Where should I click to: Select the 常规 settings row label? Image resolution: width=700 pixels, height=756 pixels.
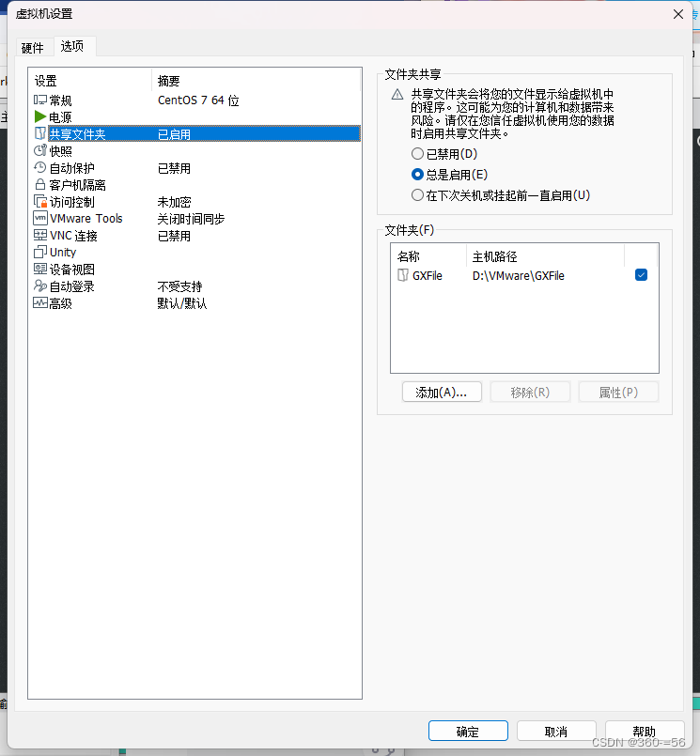pos(60,100)
